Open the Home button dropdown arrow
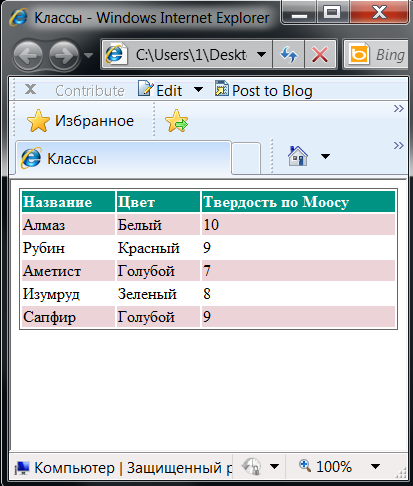Image resolution: width=413 pixels, height=486 pixels. 325,156
